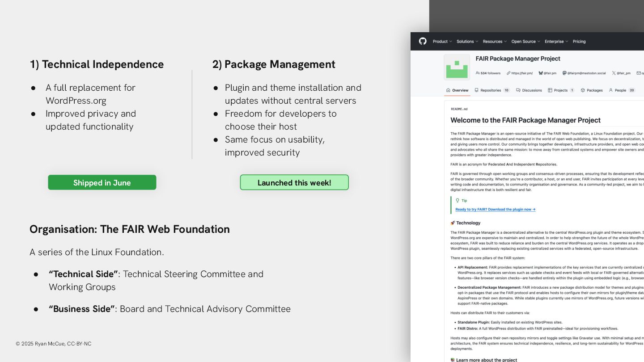Click the '“Business Side”' bullet label

(82, 309)
